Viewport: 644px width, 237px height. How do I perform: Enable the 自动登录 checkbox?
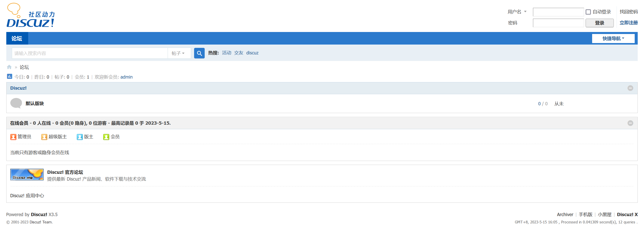point(588,12)
